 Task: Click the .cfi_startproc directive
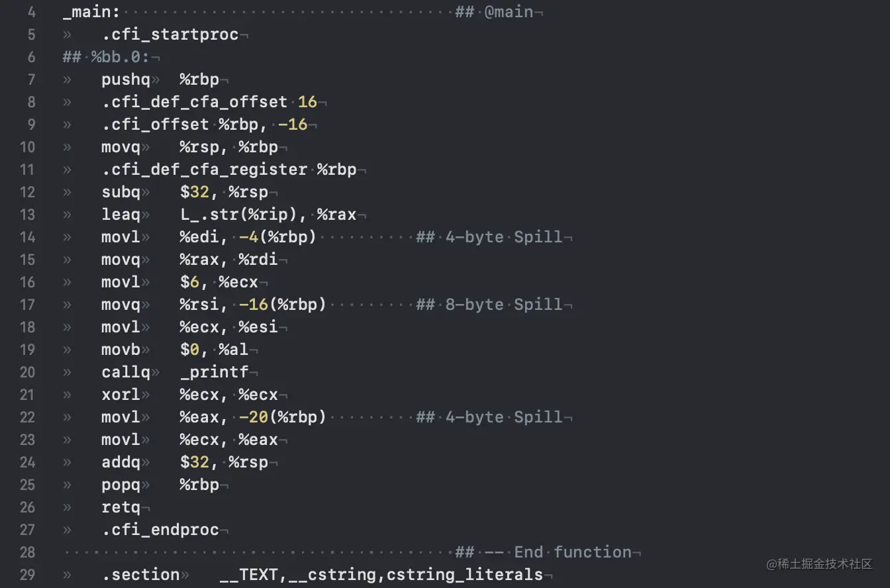pos(170,34)
